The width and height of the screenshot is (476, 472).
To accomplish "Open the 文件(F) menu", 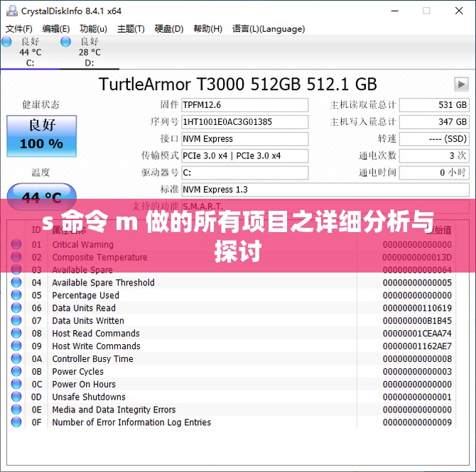I will click(x=18, y=29).
